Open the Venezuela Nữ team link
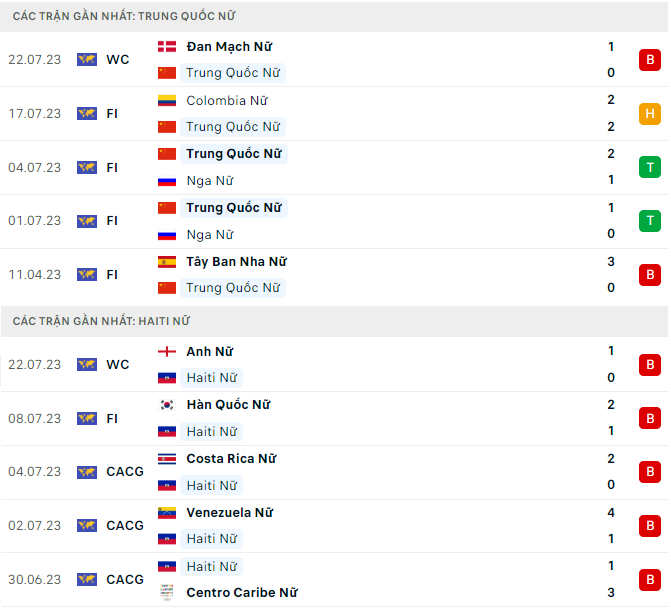Image resolution: width=671 pixels, height=614 pixels. click(229, 513)
